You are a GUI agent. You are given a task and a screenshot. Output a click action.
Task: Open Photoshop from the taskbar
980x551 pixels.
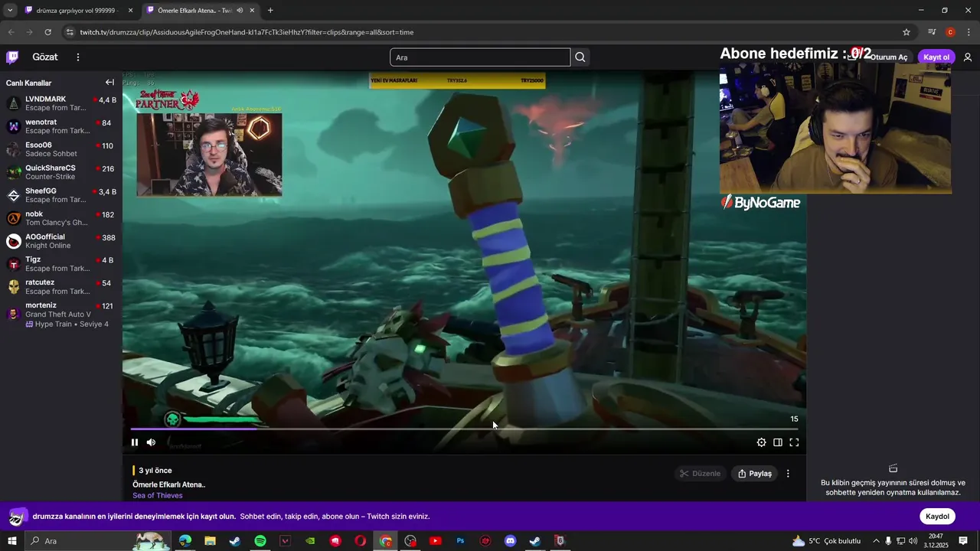[x=460, y=541]
